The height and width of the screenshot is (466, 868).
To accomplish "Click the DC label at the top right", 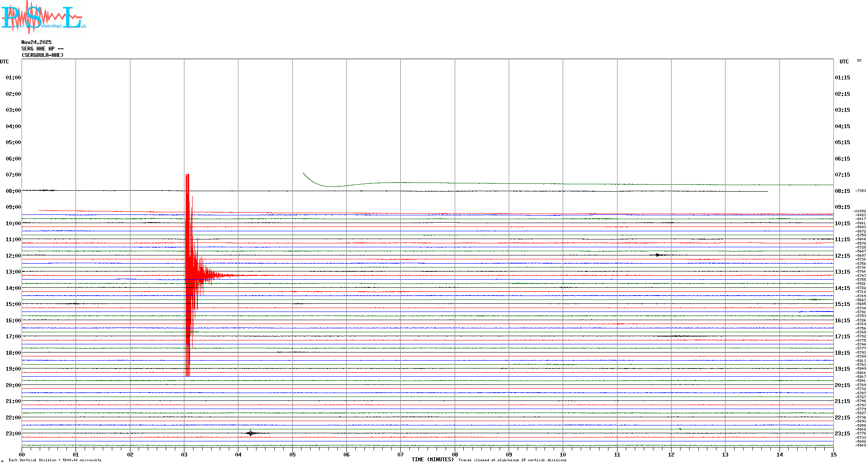I will tap(859, 60).
